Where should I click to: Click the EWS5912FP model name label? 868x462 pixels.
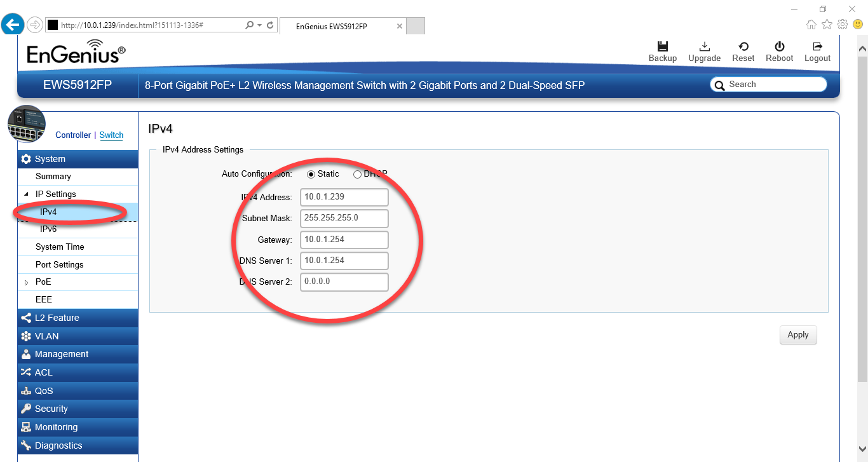tap(78, 85)
